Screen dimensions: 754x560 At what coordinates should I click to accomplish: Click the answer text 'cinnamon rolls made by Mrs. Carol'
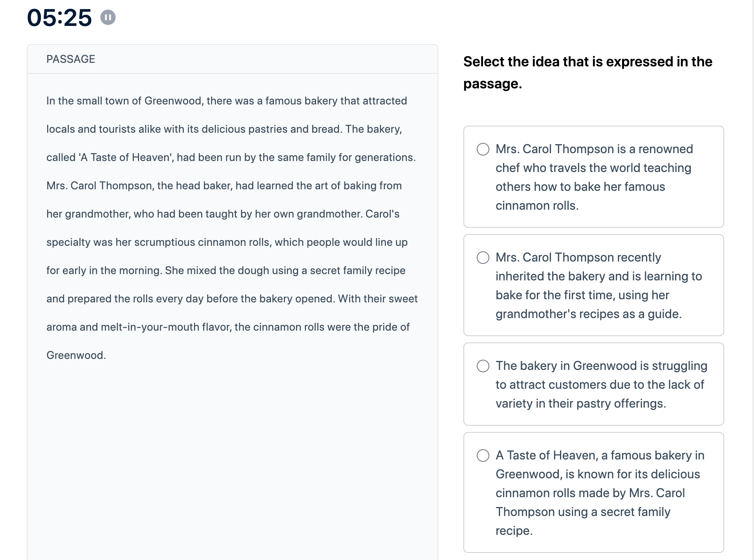590,493
